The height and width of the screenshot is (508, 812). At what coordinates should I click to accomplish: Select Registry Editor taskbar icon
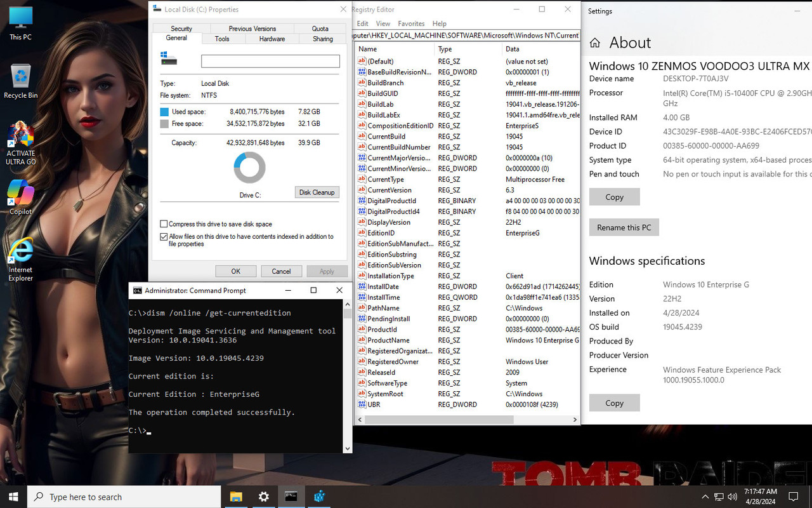[319, 497]
